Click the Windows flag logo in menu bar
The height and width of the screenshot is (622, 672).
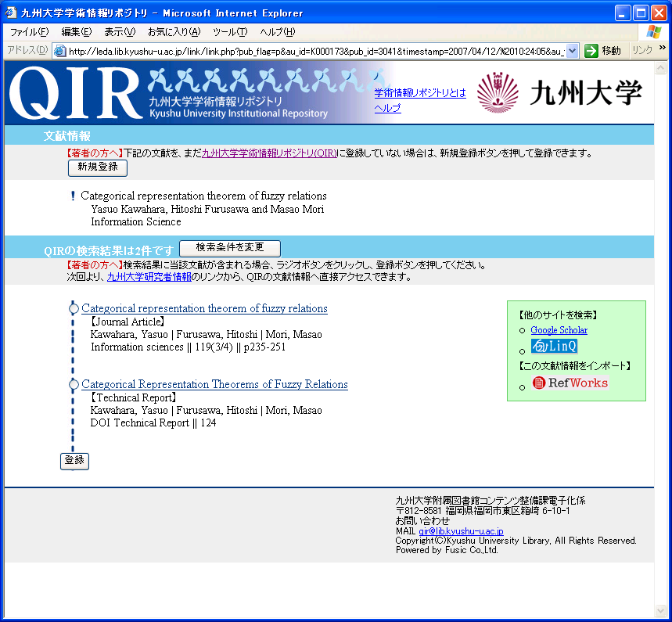[x=653, y=31]
